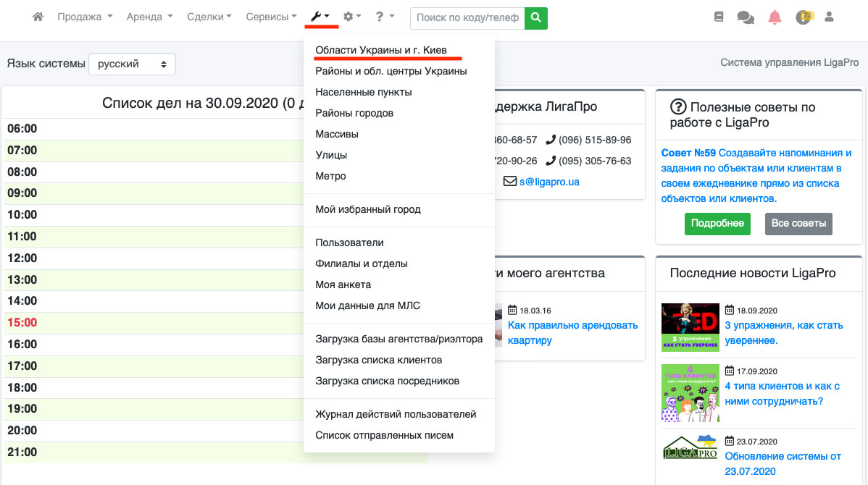Open the gear settings menu icon
This screenshot has width=868, height=485.
click(352, 17)
